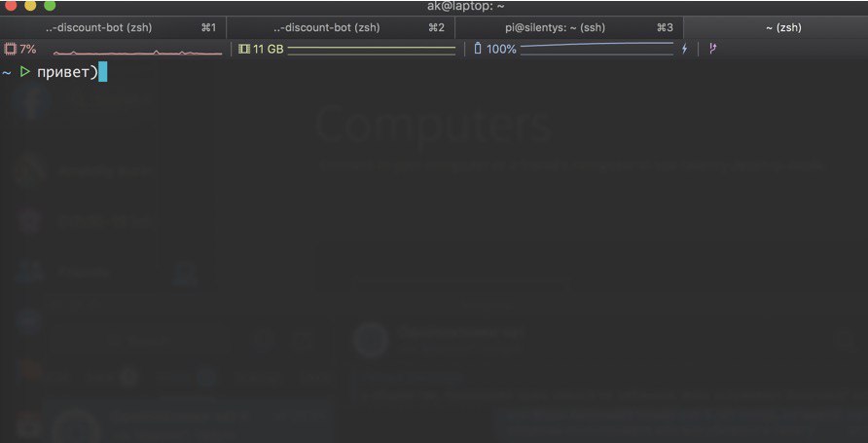
Task: Click the blue battery level graph
Action: click(597, 48)
